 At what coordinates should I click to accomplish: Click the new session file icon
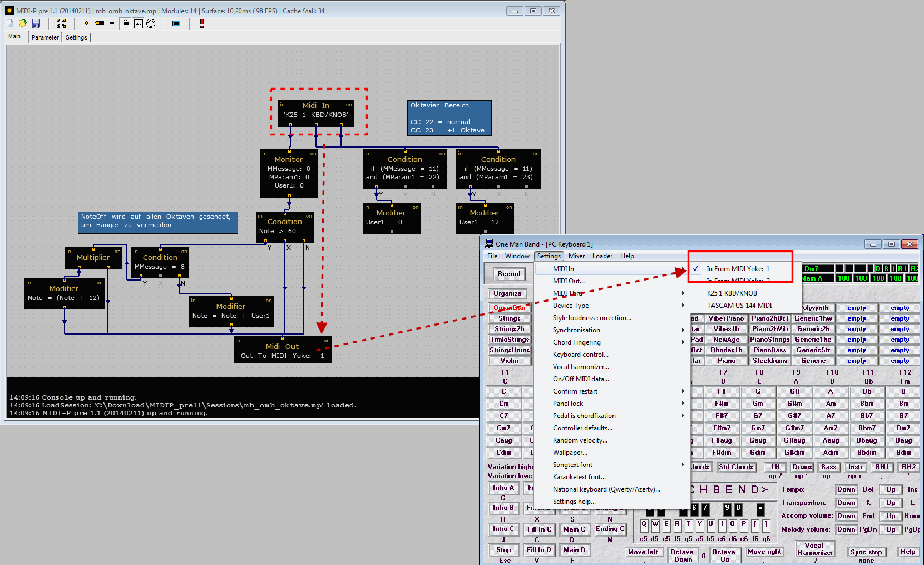[10, 23]
